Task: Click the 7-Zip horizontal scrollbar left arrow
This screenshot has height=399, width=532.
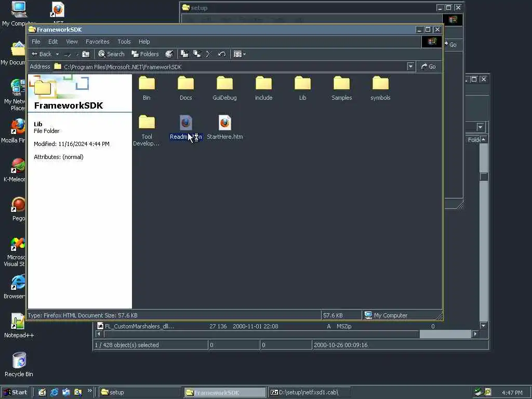Action: 99,334
